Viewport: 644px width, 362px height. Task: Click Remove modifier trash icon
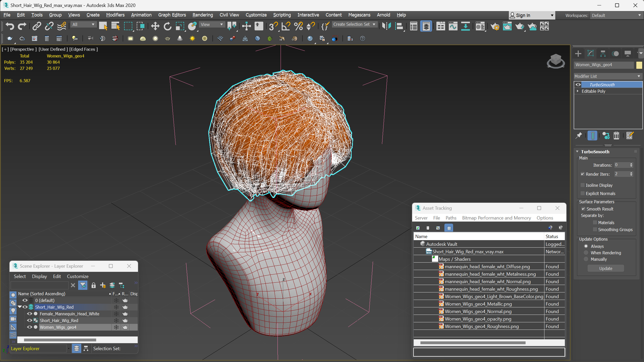point(616,135)
